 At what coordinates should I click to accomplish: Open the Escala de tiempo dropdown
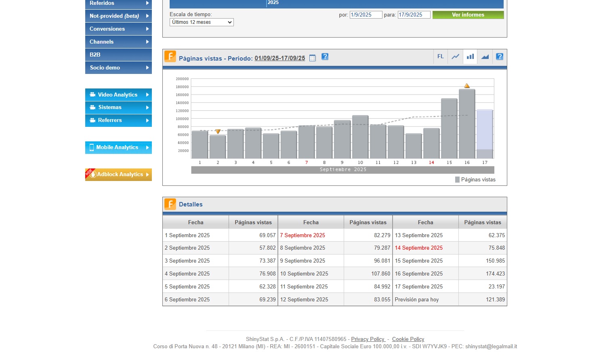tap(202, 22)
